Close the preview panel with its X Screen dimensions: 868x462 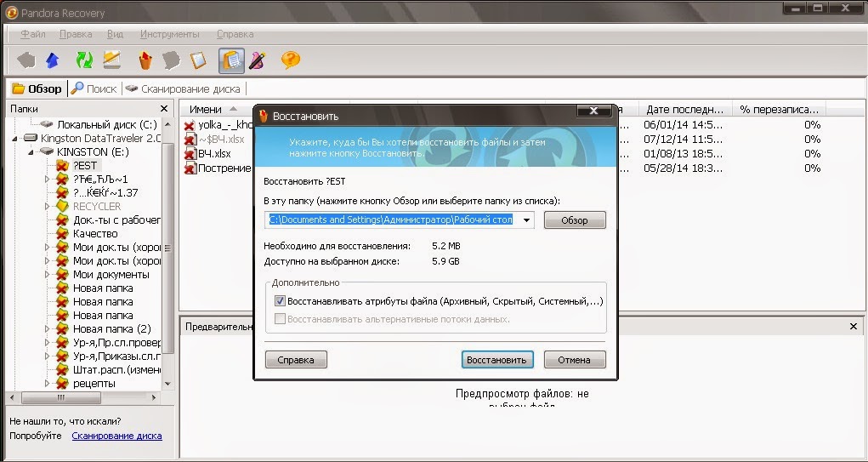854,327
